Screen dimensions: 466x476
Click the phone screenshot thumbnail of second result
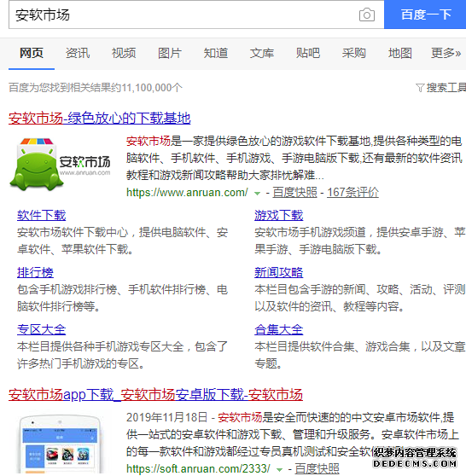(60, 444)
